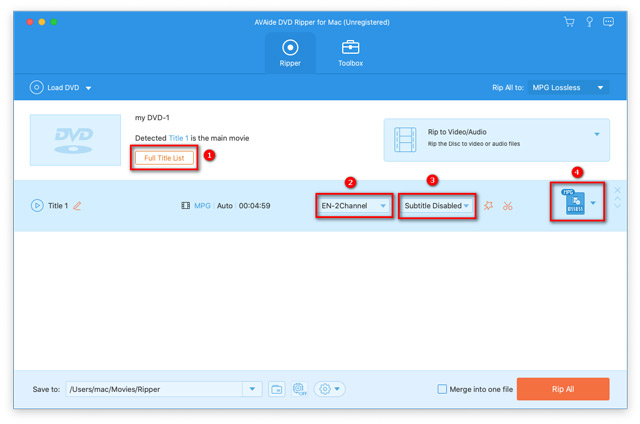Click the MPG output format icon
The image size is (640, 424).
click(574, 203)
